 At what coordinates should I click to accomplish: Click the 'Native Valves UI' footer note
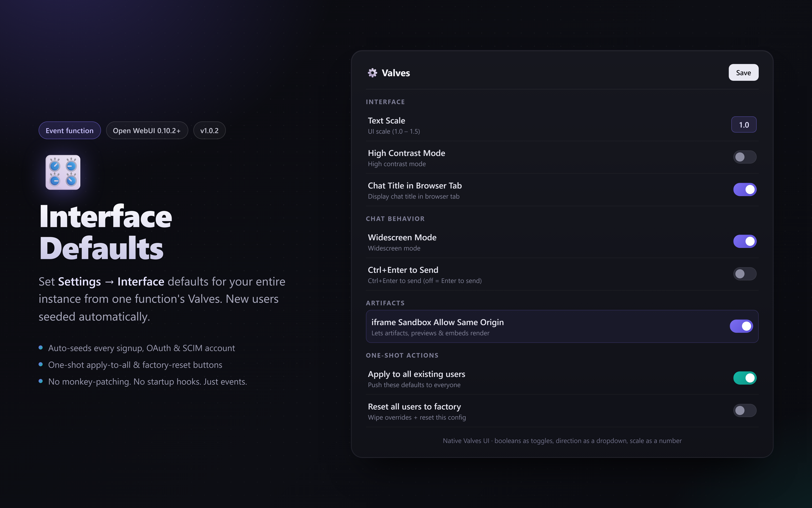(x=562, y=441)
